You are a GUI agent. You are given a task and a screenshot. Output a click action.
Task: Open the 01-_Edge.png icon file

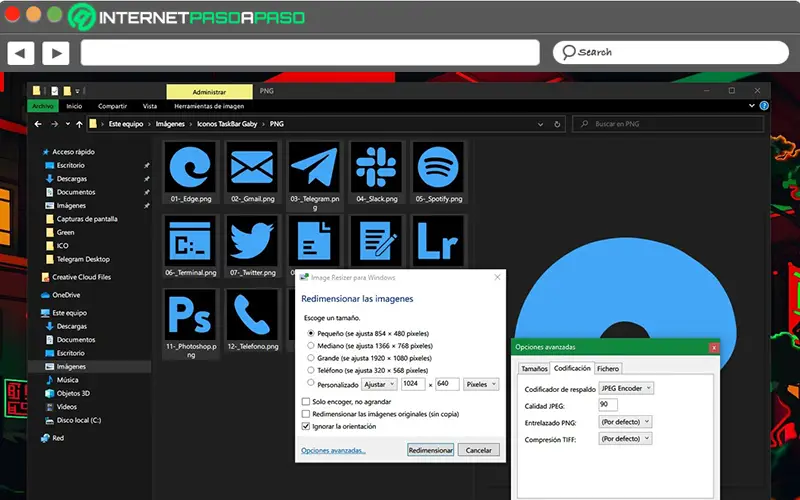[190, 172]
